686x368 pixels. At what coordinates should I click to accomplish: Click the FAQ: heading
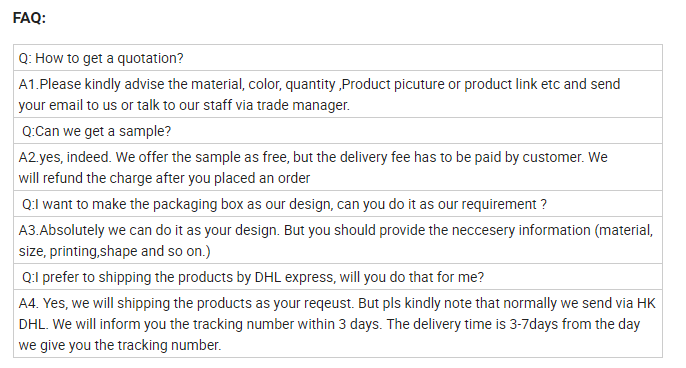(x=29, y=18)
